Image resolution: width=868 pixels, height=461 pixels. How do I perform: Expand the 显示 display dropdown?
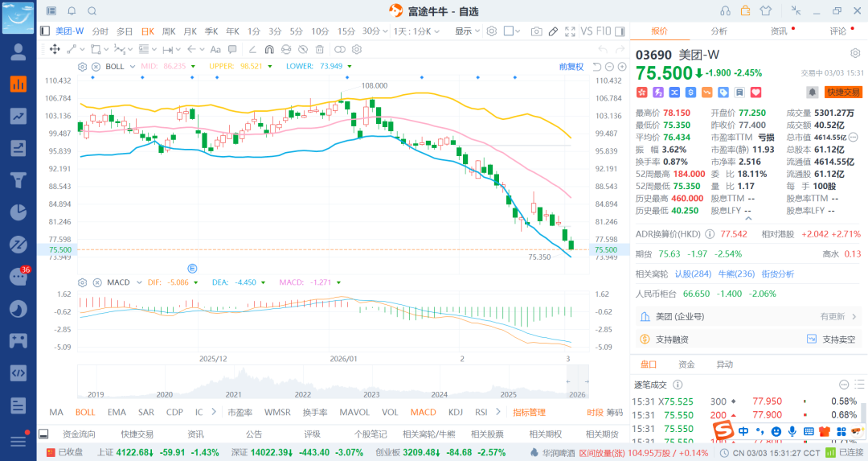[467, 31]
